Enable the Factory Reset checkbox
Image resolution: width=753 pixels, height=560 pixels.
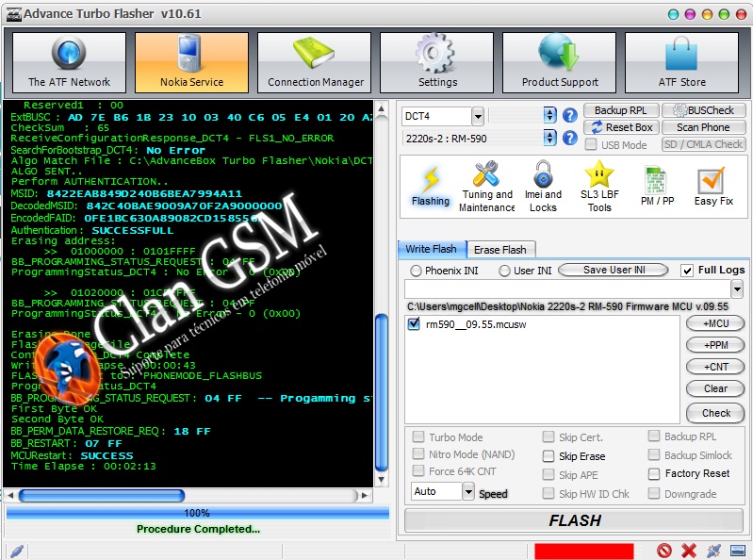point(654,474)
